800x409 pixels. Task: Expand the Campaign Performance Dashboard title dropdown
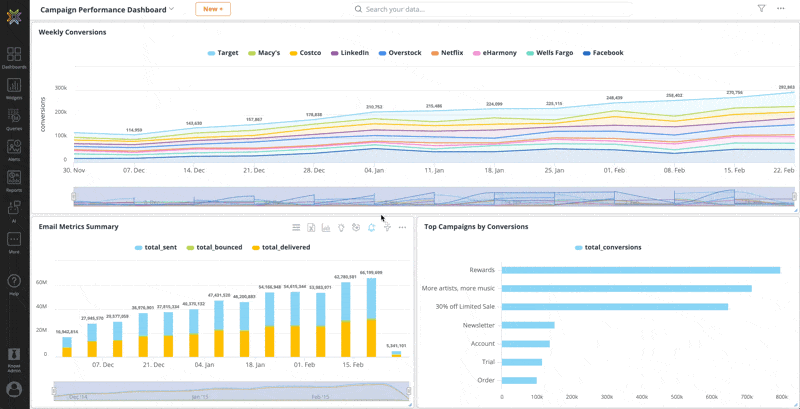[x=172, y=9]
